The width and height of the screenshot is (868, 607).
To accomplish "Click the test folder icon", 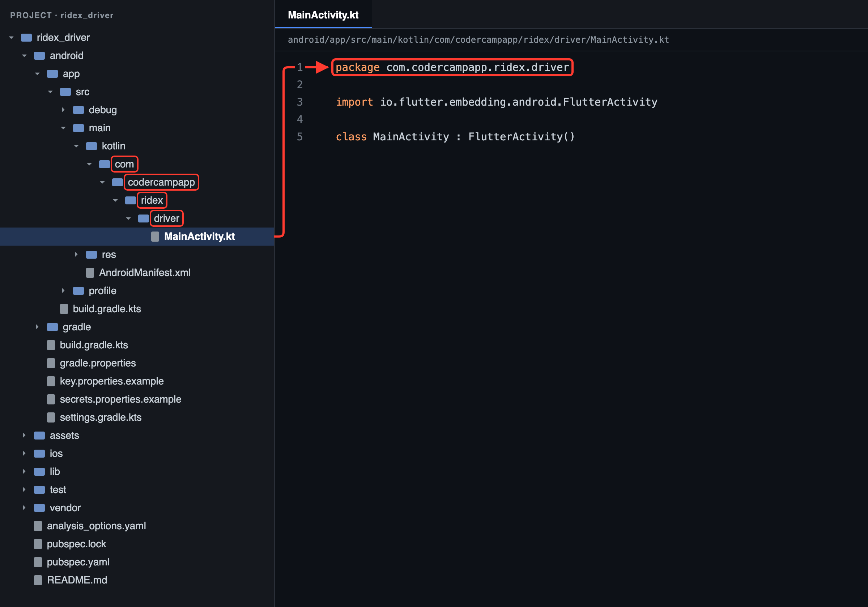I will [x=39, y=490].
